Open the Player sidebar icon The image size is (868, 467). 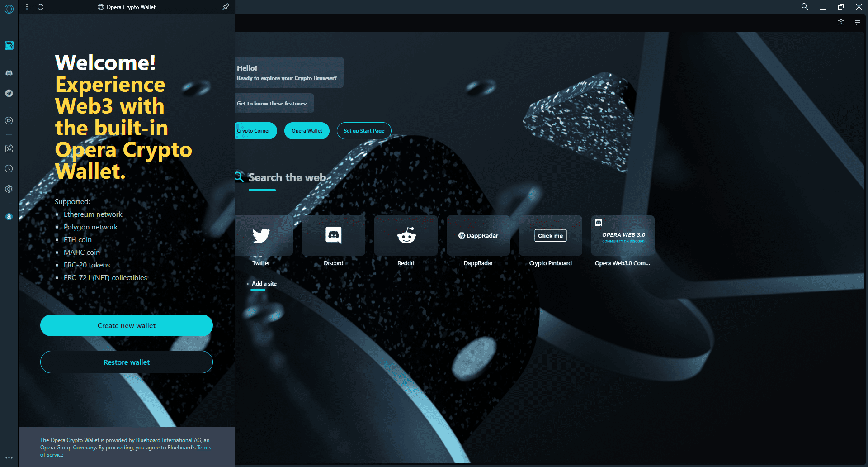click(9, 121)
